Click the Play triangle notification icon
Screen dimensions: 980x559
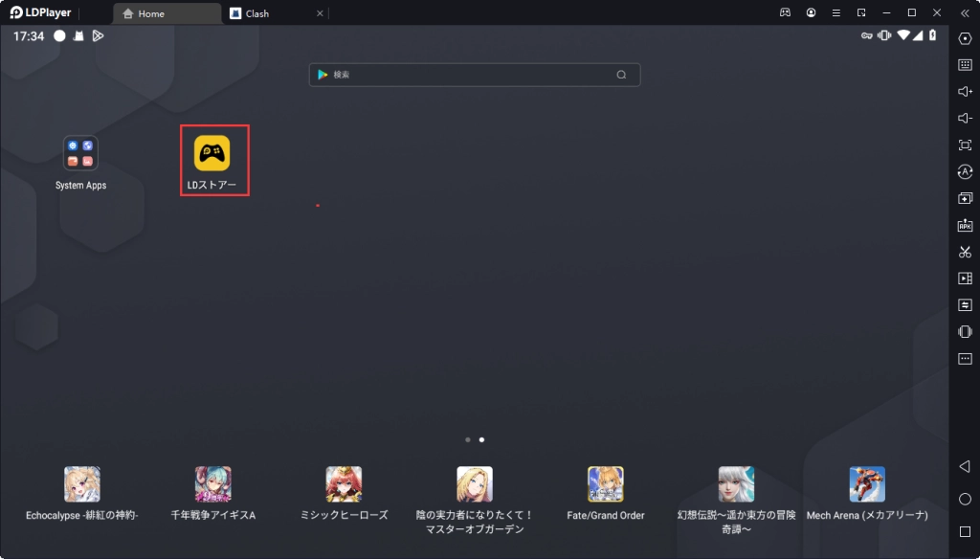pyautogui.click(x=98, y=35)
